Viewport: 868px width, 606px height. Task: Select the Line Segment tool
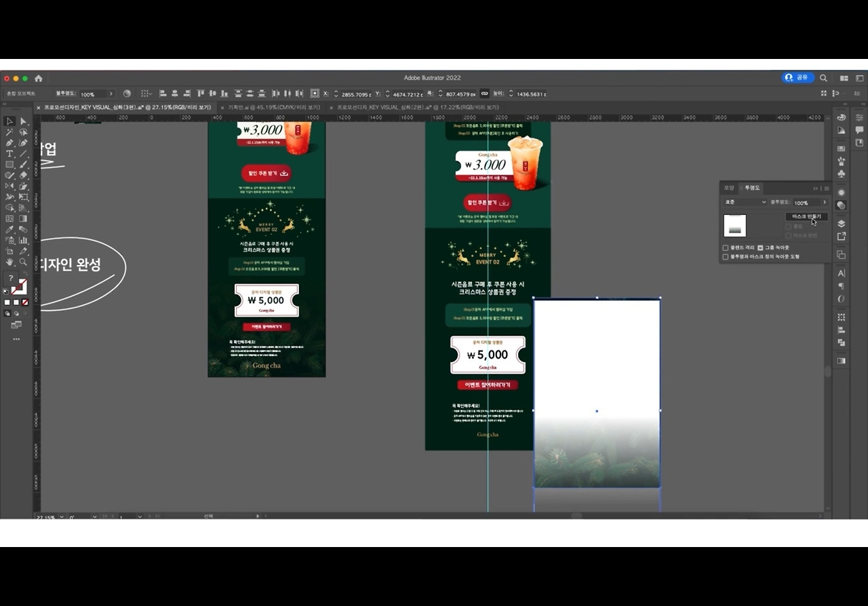tap(23, 154)
